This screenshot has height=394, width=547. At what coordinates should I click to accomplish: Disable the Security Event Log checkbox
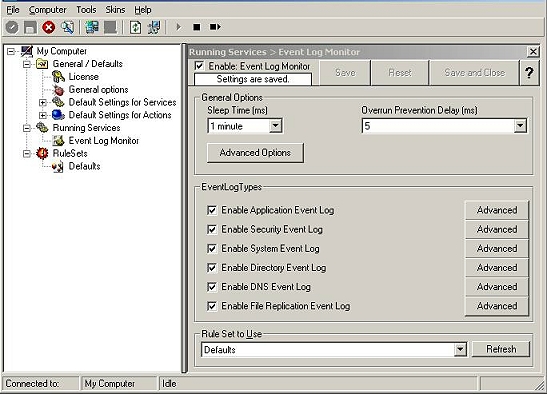click(x=212, y=230)
